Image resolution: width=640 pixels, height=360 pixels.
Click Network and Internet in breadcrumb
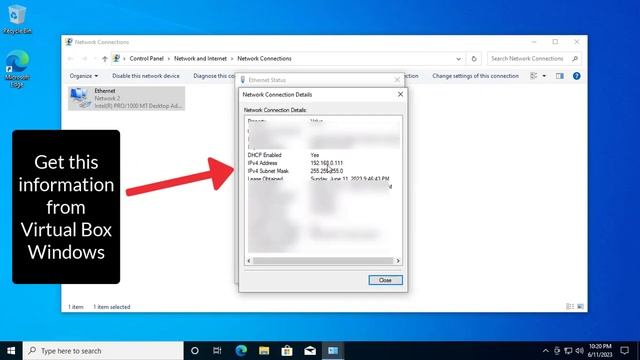pyautogui.click(x=200, y=58)
